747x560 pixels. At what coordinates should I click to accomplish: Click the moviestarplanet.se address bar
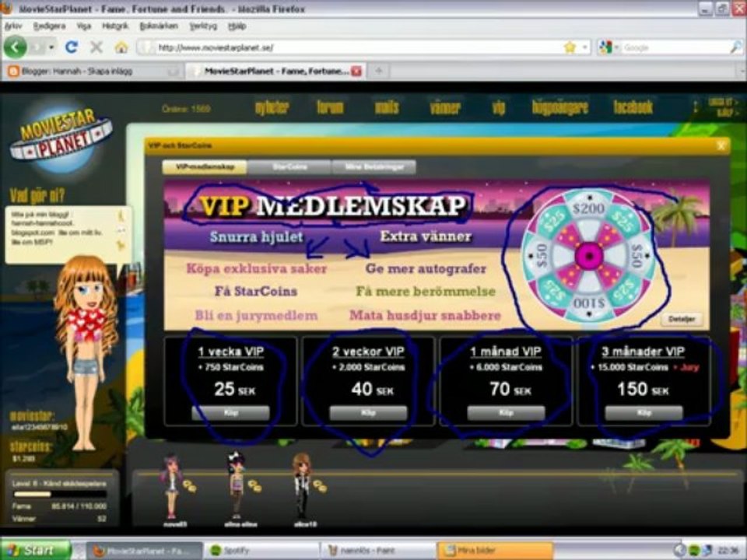tap(352, 47)
